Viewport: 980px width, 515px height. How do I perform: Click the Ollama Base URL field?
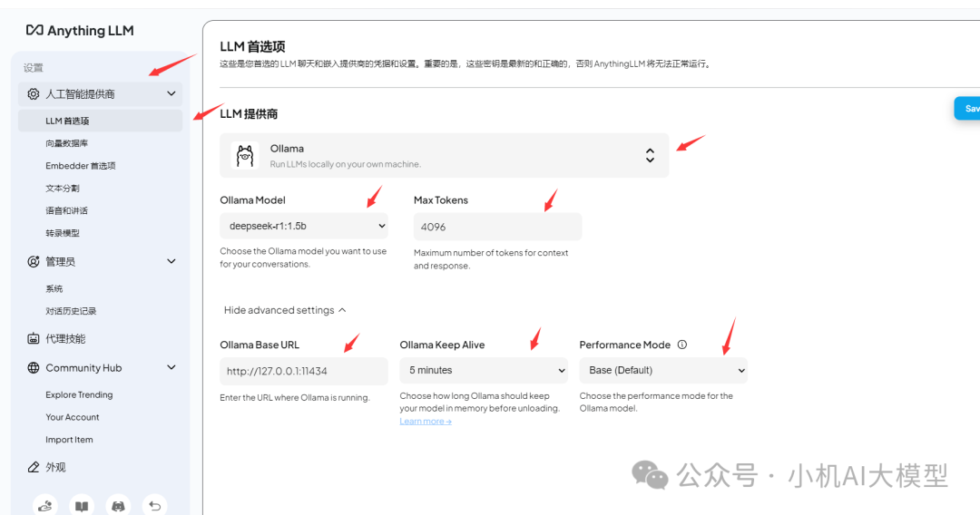(x=304, y=371)
